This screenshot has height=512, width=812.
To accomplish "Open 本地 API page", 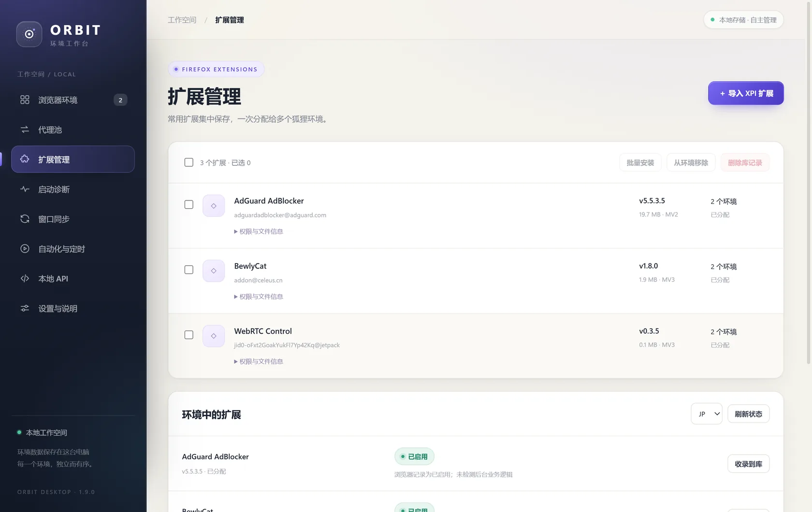I will [73, 279].
